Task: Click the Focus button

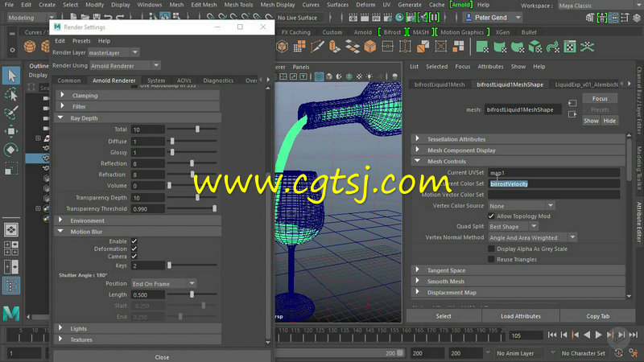Action: 600,98
